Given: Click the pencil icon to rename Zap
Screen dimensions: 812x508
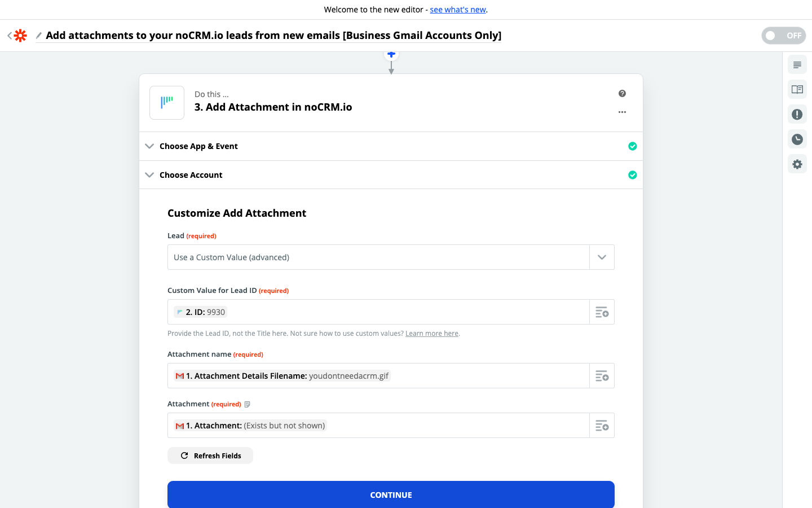Looking at the screenshot, I should [x=39, y=36].
